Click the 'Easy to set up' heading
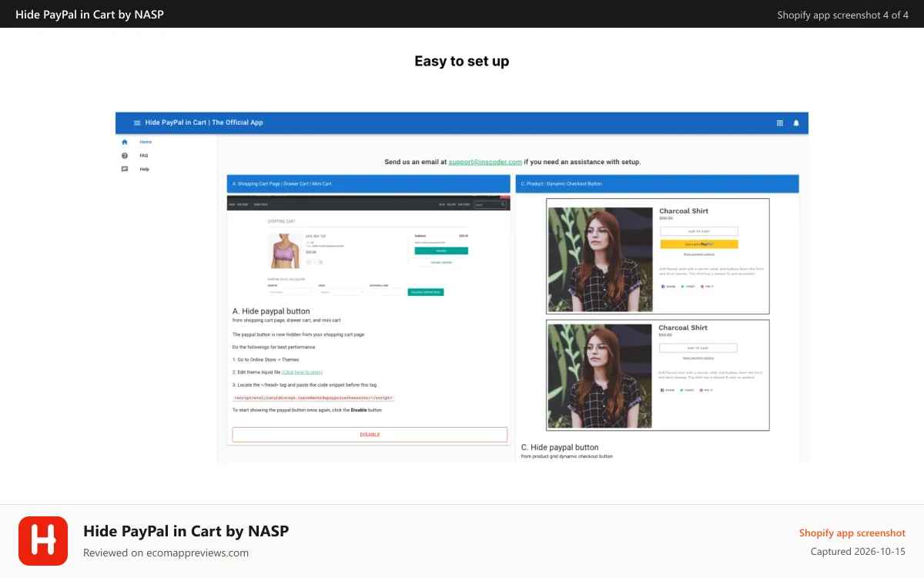This screenshot has height=578, width=924. tap(462, 62)
